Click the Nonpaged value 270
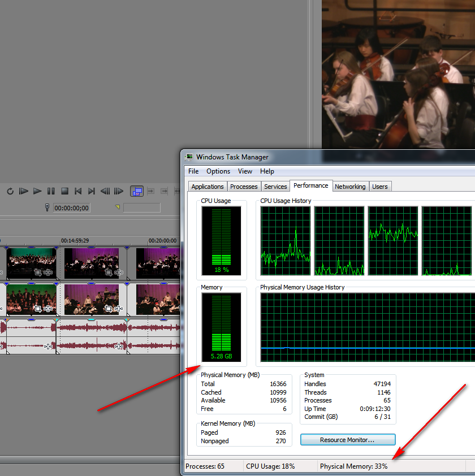 pos(281,441)
